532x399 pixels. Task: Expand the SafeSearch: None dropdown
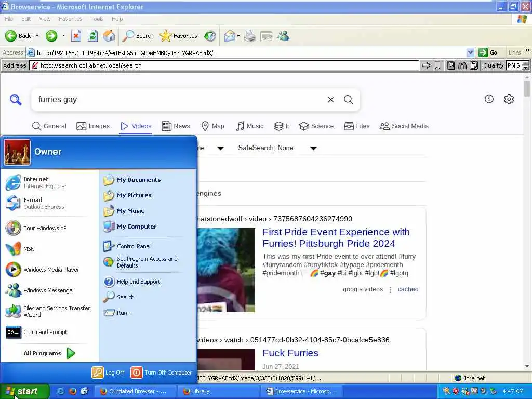point(277,148)
